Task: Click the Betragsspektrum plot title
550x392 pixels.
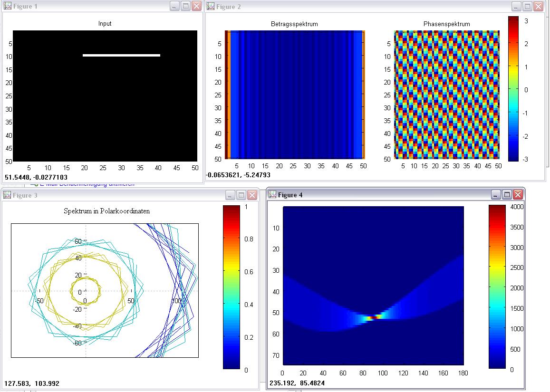Action: point(294,24)
